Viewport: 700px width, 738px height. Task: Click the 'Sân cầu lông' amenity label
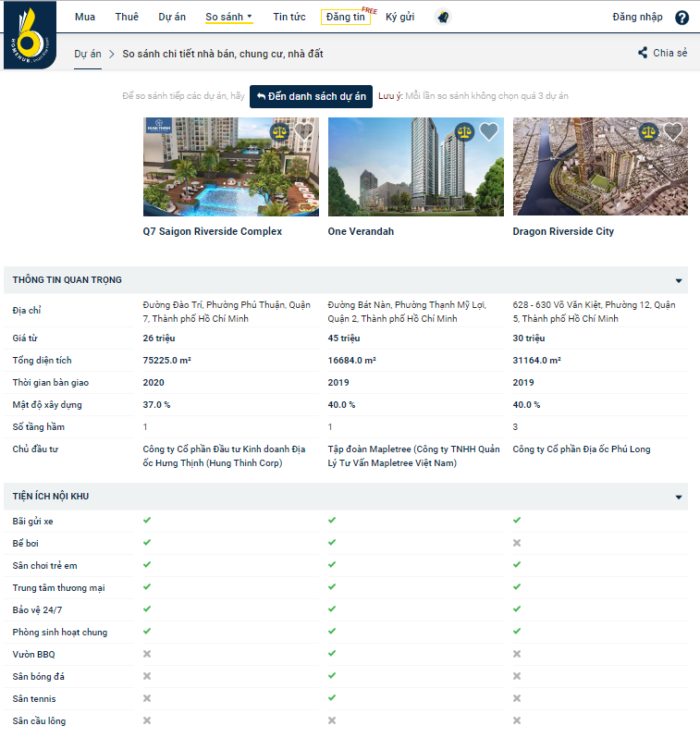pos(39,721)
